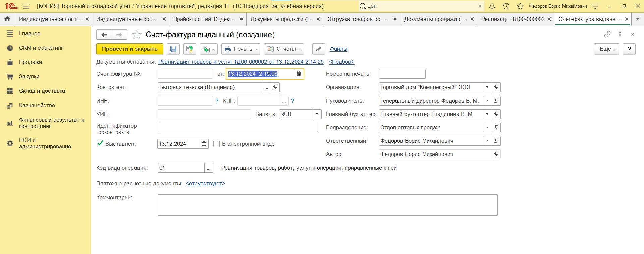Show the open tabs list arrow
The width and height of the screenshot is (644, 254).
(x=638, y=19)
